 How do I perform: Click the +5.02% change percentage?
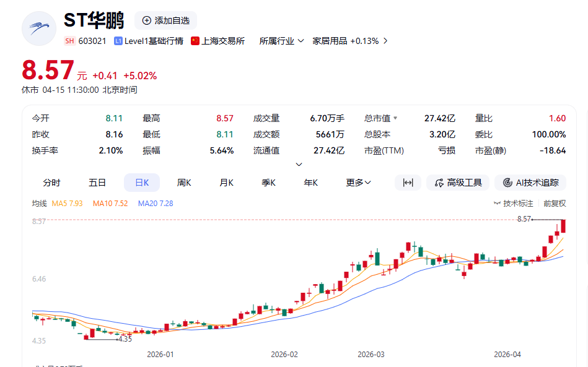click(x=140, y=76)
